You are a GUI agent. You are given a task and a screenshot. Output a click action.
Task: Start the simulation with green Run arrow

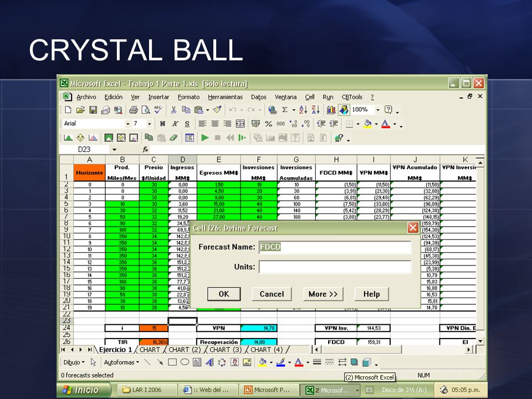coord(205,138)
